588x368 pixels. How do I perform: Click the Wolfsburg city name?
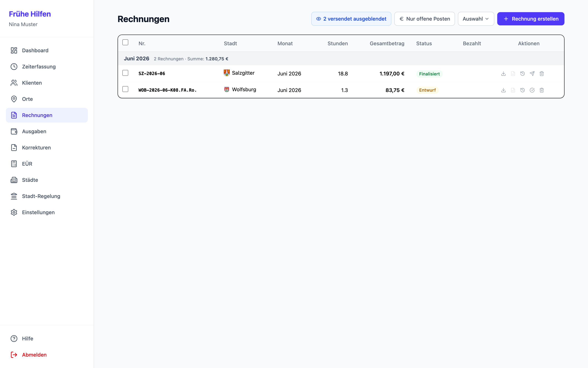pyautogui.click(x=244, y=89)
